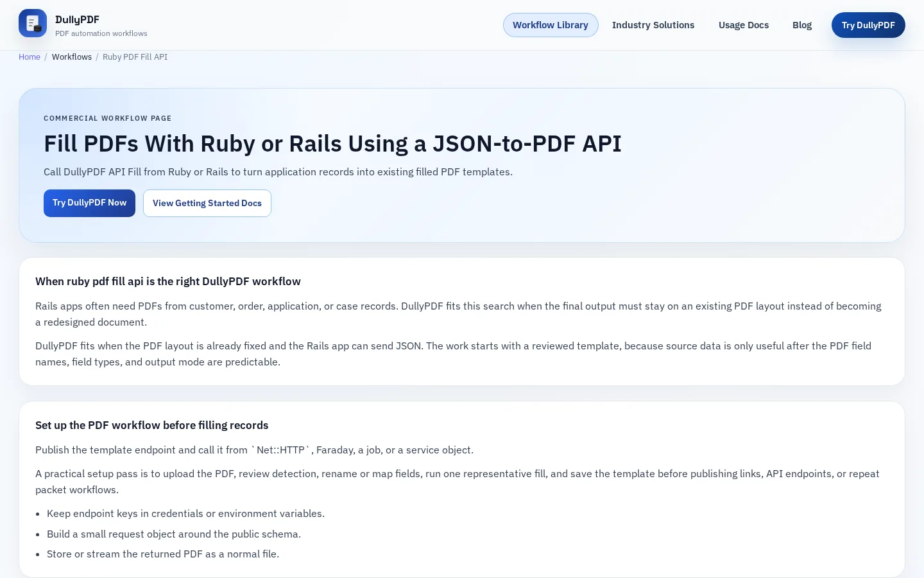Click the 'PDF automation workflows' tagline
The image size is (924, 578).
pos(101,33)
